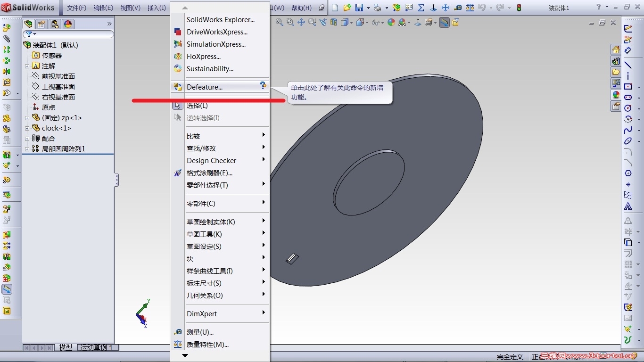Expand the 局部圆周阵列1 node

27,149
